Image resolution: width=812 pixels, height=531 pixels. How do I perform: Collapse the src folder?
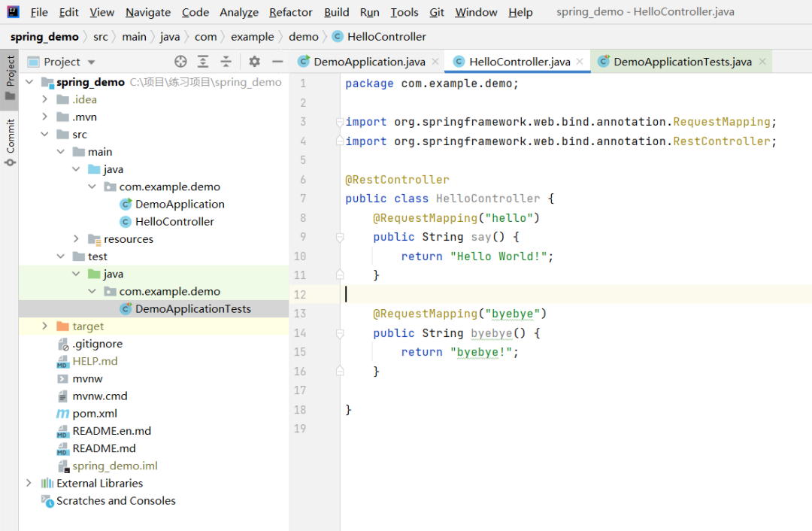45,135
